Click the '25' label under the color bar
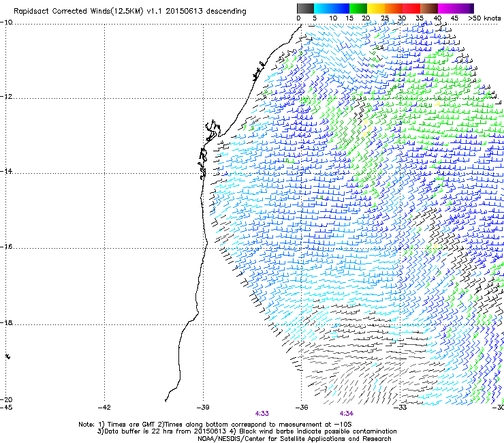The image size is (504, 443). [x=385, y=18]
